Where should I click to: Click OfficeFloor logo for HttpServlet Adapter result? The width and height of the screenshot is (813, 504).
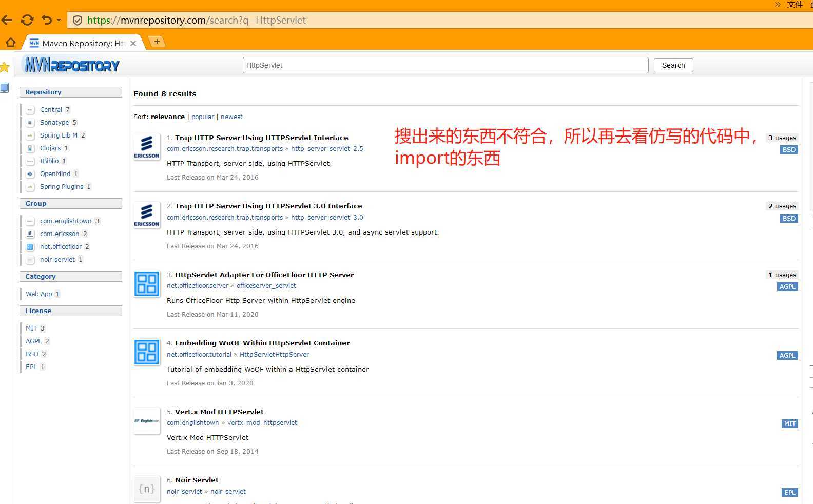[x=147, y=284]
